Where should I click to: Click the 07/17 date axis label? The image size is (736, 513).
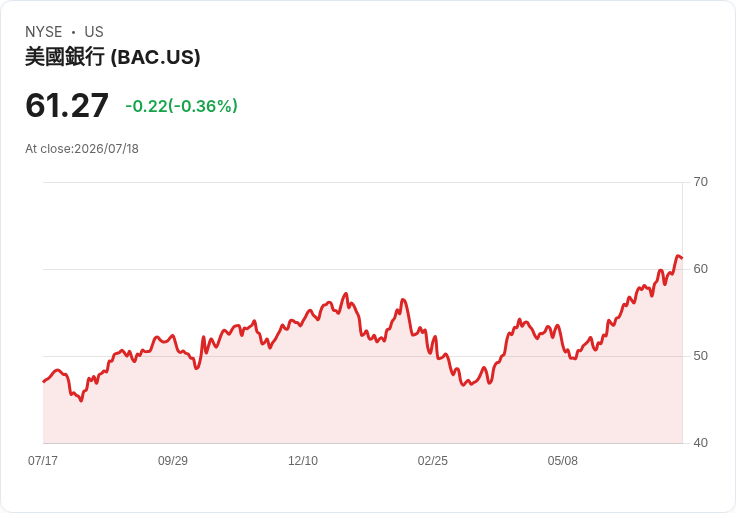pos(43,461)
